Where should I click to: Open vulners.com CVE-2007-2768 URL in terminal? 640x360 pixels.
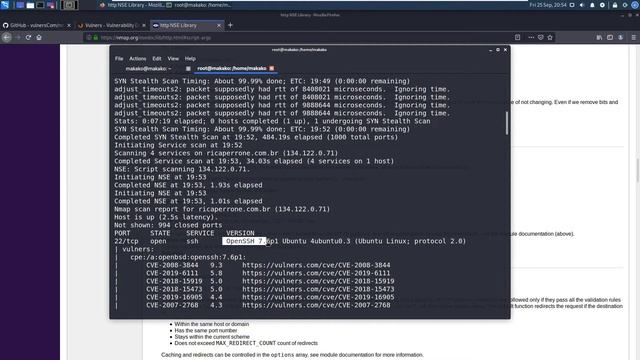click(x=316, y=305)
